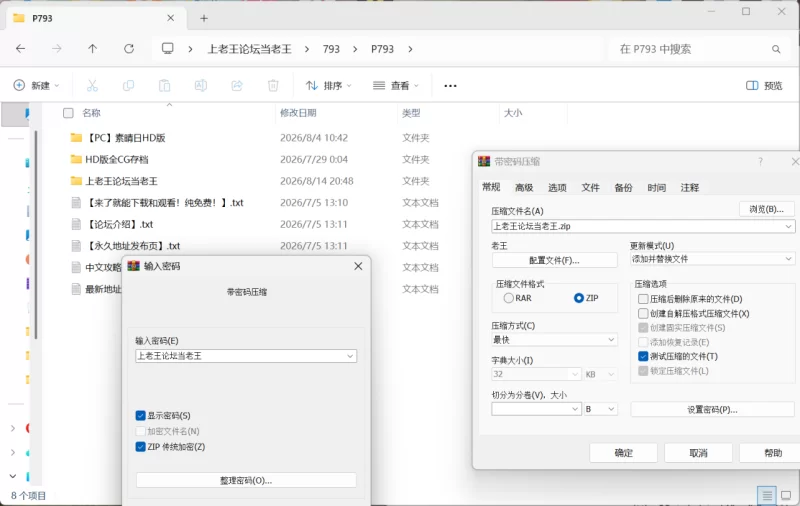This screenshot has height=506, width=800.
Task: Click the help question mark in 带密码压缩 dialog
Action: click(760, 162)
